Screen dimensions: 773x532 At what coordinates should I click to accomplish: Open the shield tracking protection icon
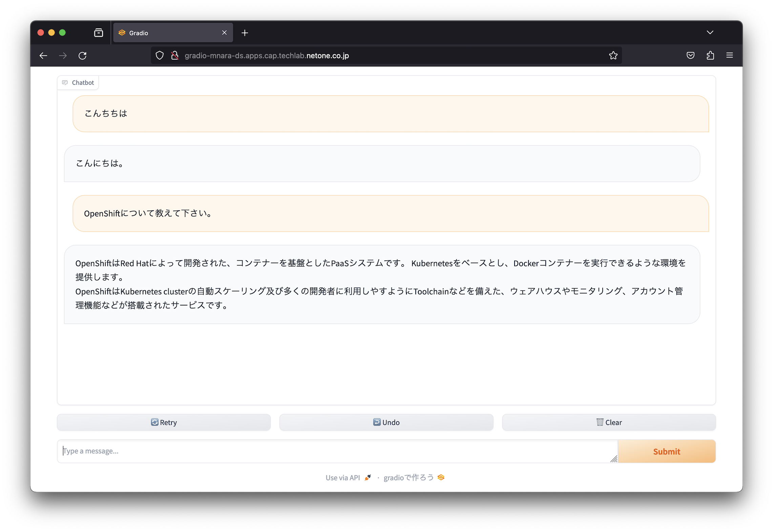(160, 56)
